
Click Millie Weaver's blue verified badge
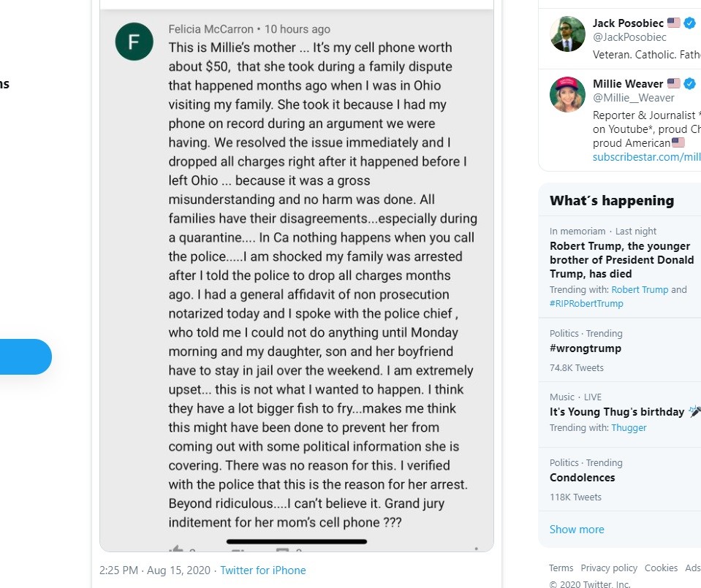pos(689,83)
